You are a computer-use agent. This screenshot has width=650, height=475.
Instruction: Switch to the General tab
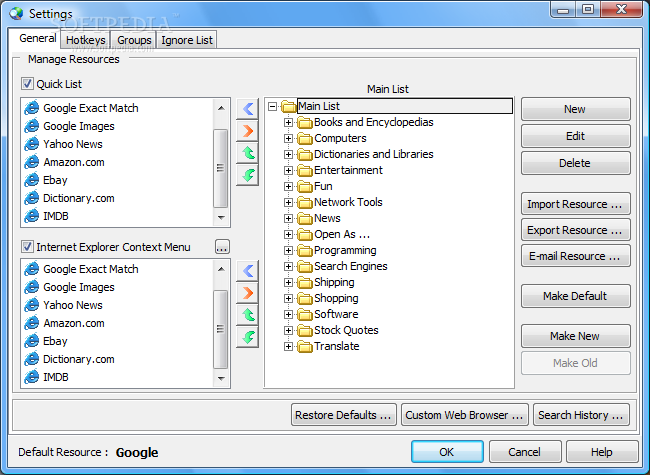click(38, 39)
